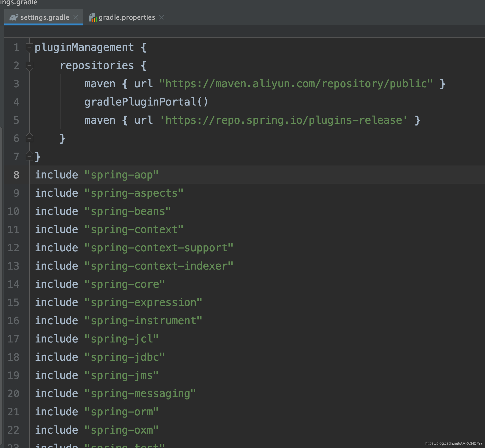Click the Gradle elephant icon on settings.gradle tab
This screenshot has height=448, width=485.
click(14, 18)
